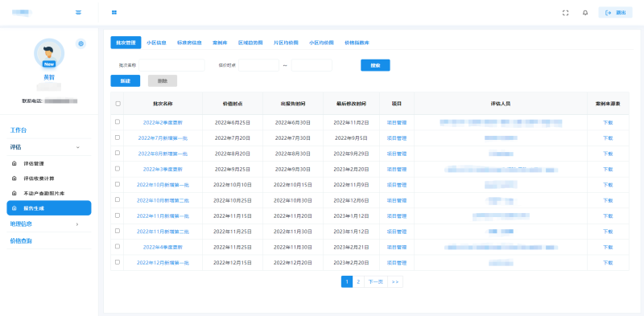The width and height of the screenshot is (644, 316).
Task: Click the 搜索 search button
Action: click(x=375, y=65)
